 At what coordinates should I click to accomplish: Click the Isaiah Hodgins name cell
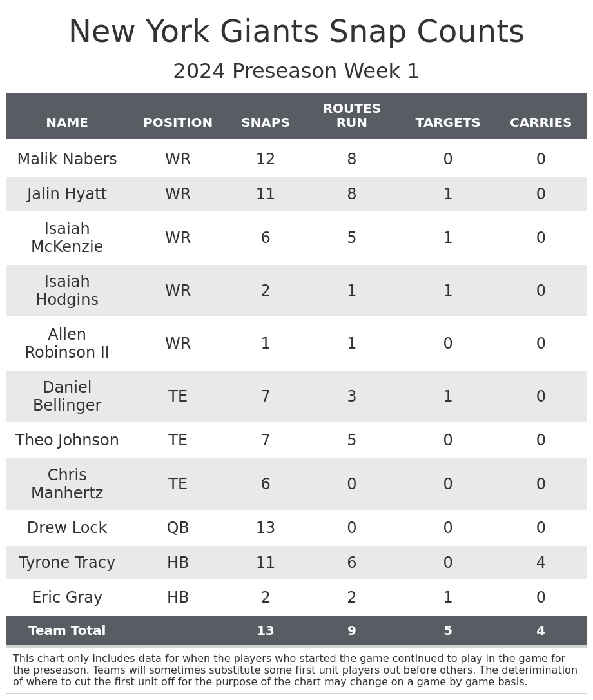pos(67,291)
